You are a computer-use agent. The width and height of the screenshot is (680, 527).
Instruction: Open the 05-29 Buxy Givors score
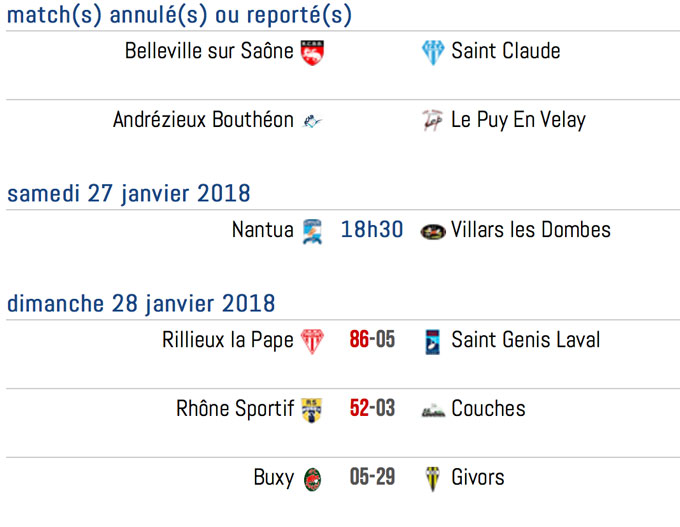click(x=372, y=477)
